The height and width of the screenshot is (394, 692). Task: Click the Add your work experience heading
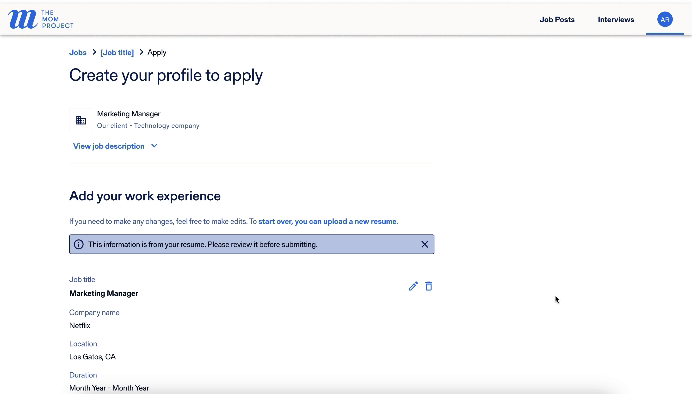[x=145, y=196]
